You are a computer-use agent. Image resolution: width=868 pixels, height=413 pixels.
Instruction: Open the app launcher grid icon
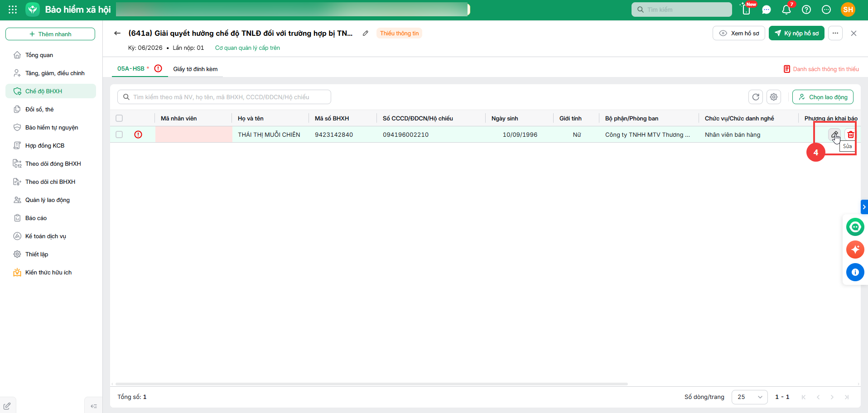pyautogui.click(x=13, y=10)
